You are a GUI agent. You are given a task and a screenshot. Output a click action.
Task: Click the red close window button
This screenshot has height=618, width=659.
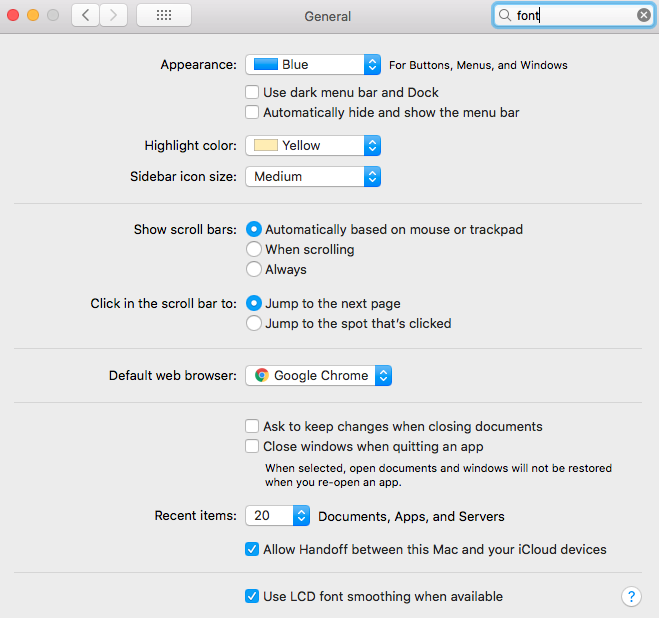(x=13, y=16)
